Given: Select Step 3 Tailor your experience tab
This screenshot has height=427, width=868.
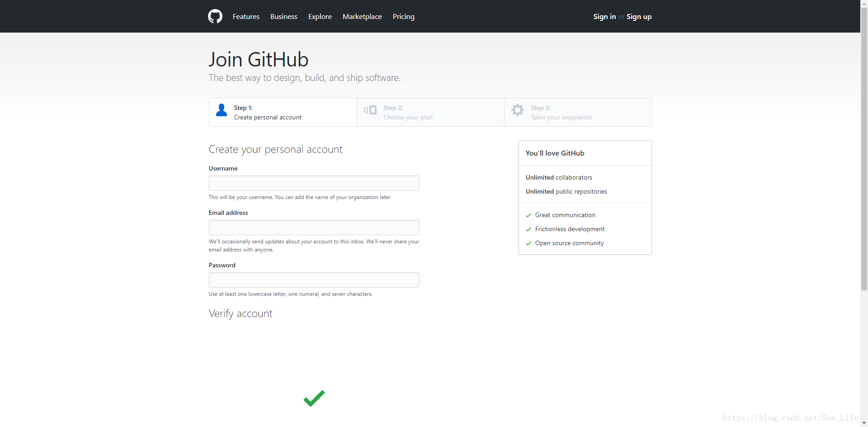Looking at the screenshot, I should 578,112.
